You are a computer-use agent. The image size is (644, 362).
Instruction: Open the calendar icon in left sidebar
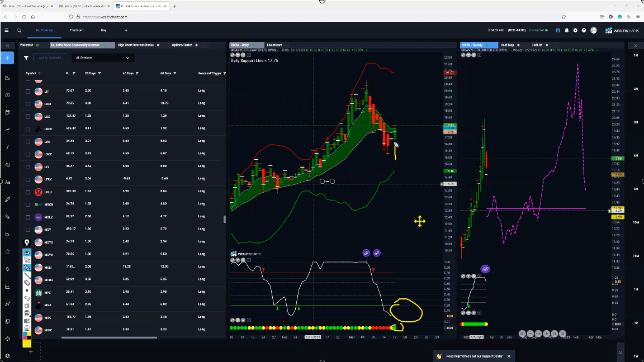[7, 112]
